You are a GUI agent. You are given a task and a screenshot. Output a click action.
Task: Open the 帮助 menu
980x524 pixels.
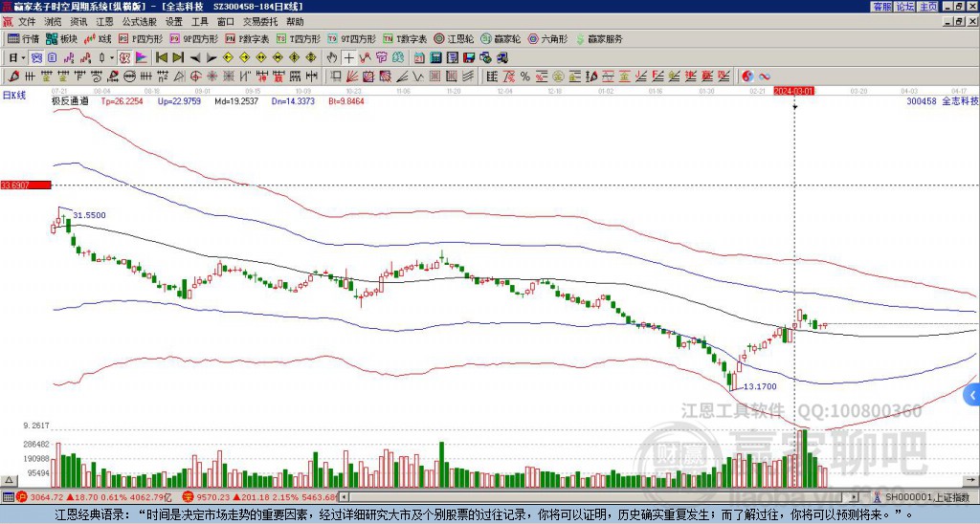pyautogui.click(x=295, y=22)
